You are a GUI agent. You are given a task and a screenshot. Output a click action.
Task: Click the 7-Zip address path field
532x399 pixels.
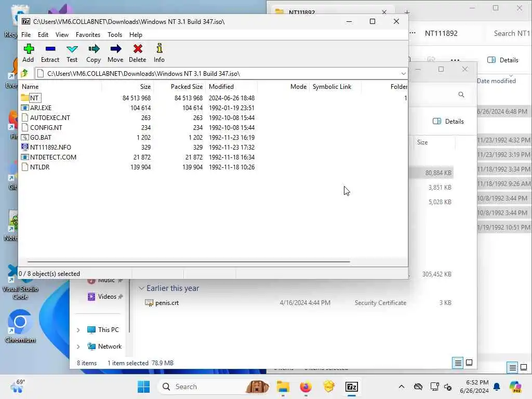point(217,74)
